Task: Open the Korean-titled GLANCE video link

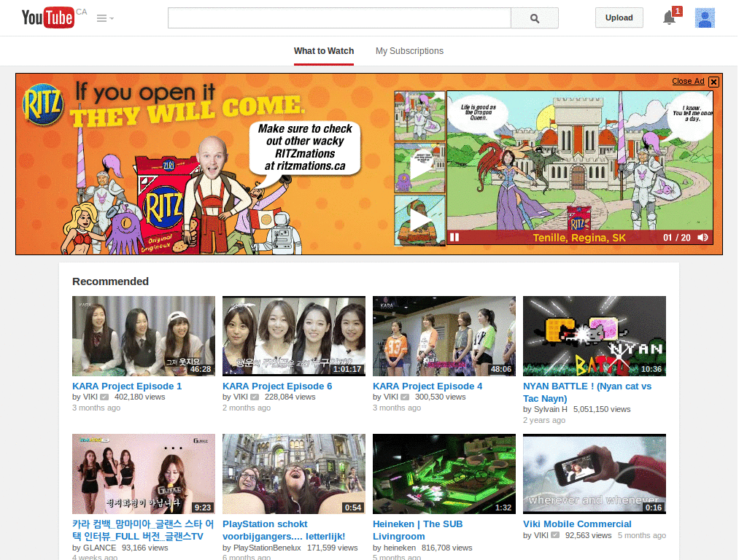Action: (143, 530)
